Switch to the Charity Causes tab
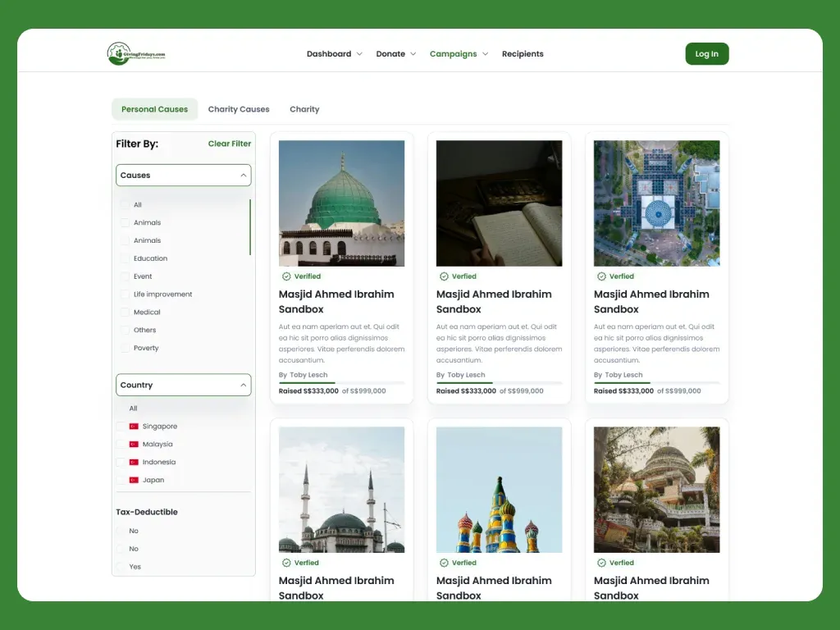This screenshot has height=630, width=840. coord(239,109)
